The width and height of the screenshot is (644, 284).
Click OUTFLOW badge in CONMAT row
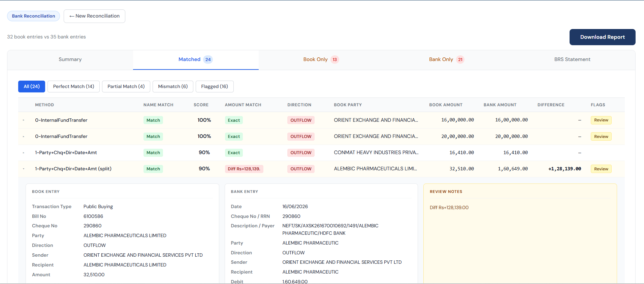(x=301, y=153)
